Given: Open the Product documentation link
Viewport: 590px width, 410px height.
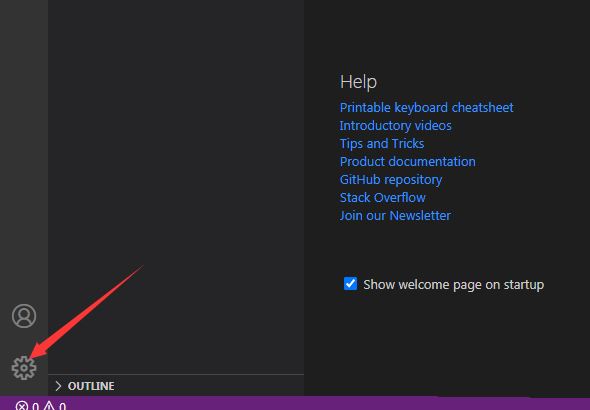Looking at the screenshot, I should click(408, 162).
